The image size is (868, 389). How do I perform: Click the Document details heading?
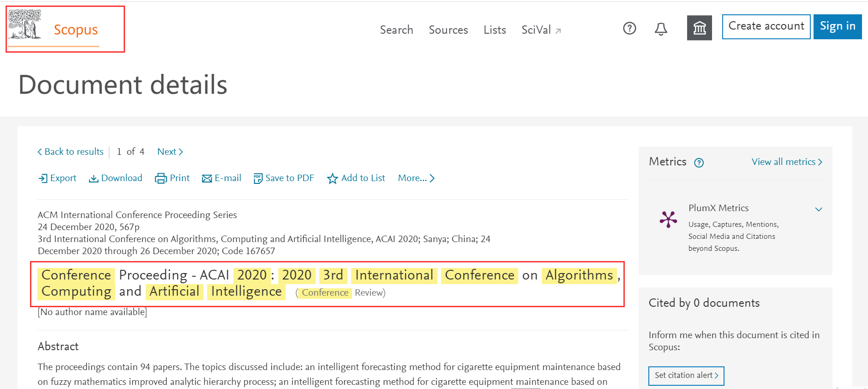[123, 85]
